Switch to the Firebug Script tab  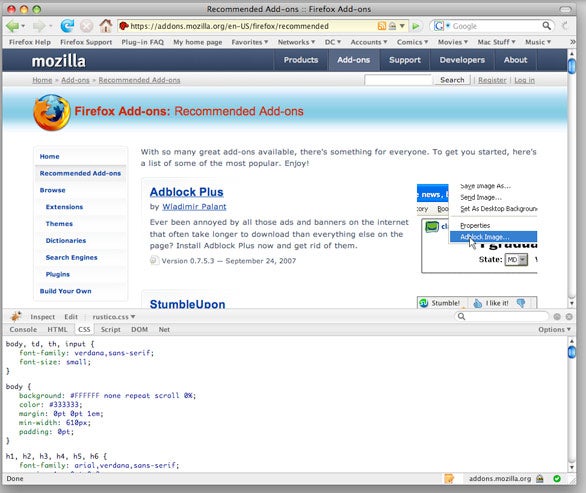[111, 329]
